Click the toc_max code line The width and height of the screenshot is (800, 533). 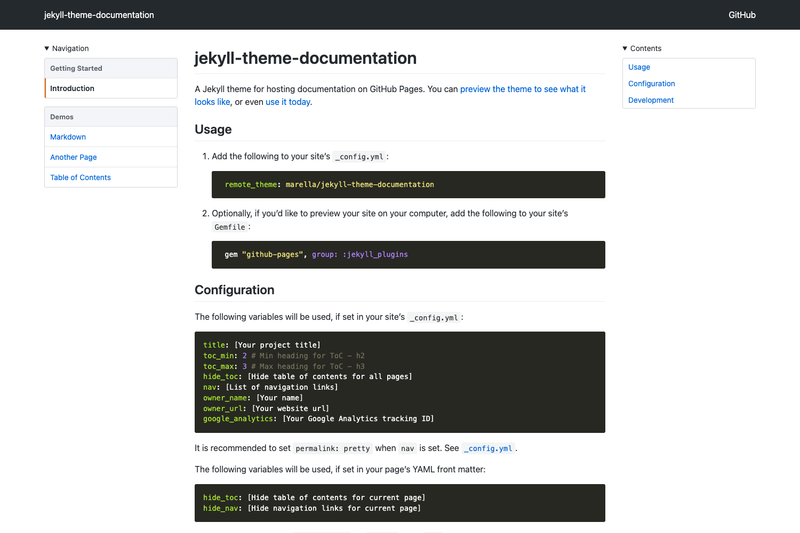284,366
